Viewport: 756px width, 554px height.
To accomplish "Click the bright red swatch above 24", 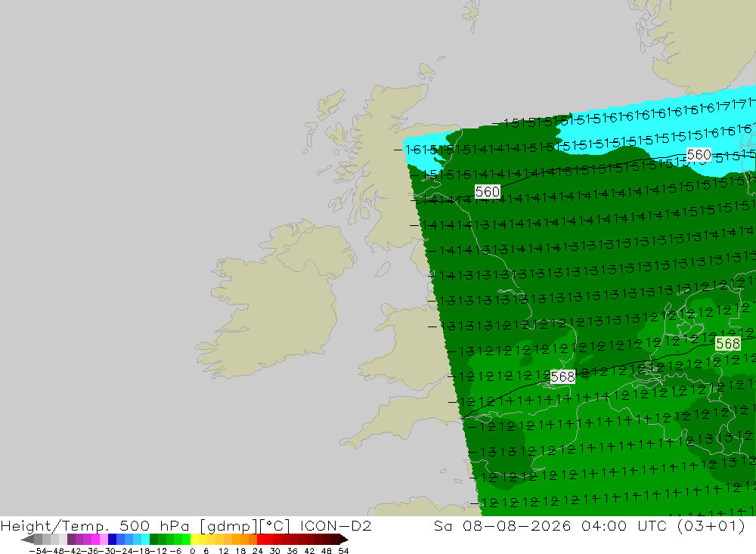I will 261,539.
